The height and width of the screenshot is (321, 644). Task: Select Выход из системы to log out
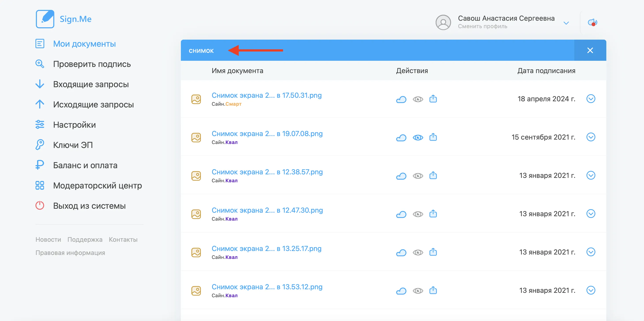point(89,206)
